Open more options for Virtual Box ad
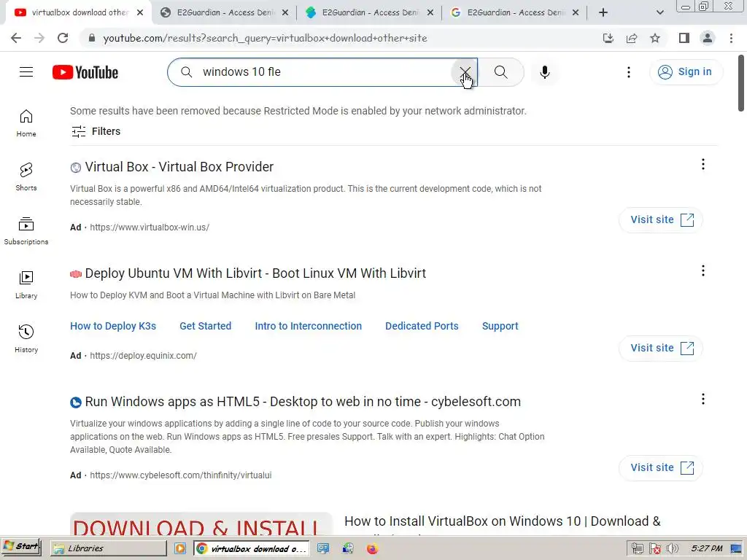The height and width of the screenshot is (560, 747). pyautogui.click(x=703, y=164)
